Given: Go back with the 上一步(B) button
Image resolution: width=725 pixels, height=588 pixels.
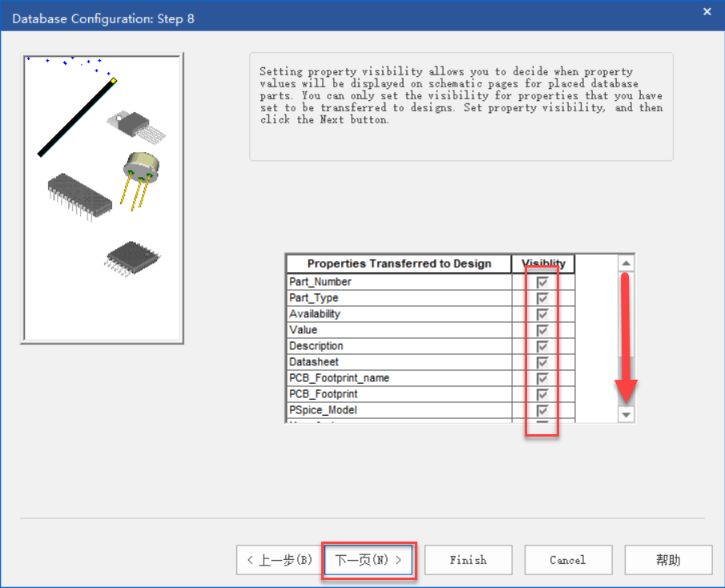Looking at the screenshot, I should point(280,560).
